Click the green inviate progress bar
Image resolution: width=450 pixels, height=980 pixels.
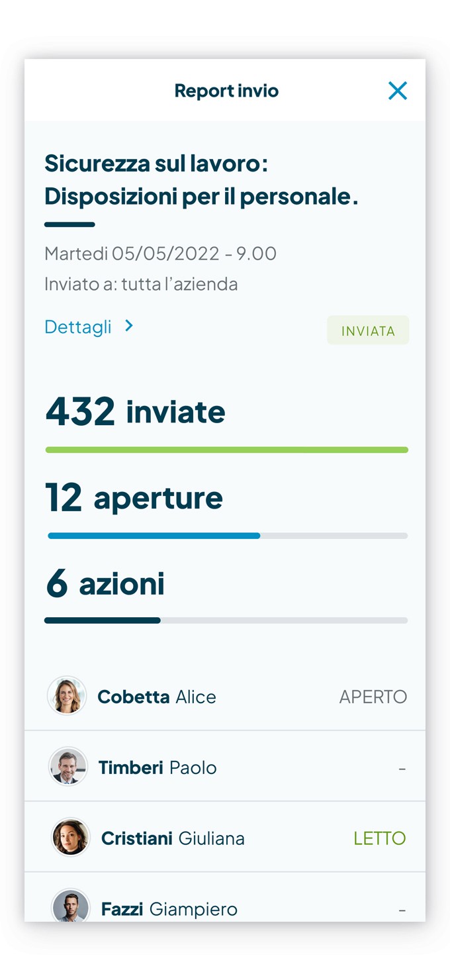point(226,449)
